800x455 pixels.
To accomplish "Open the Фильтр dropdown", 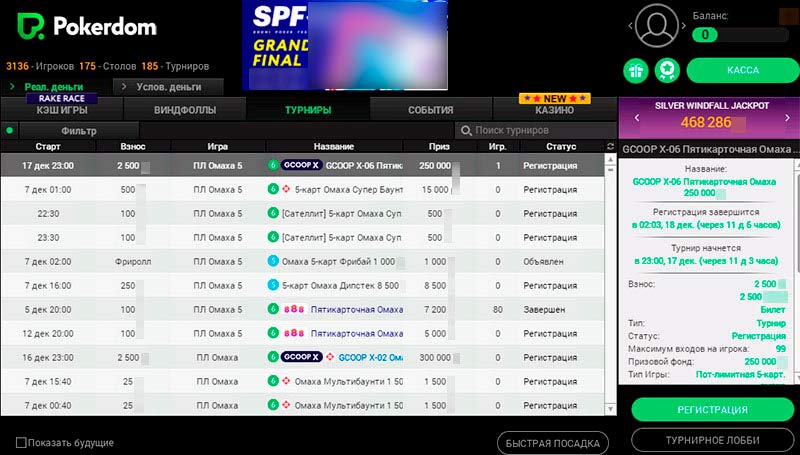I will coord(79,131).
